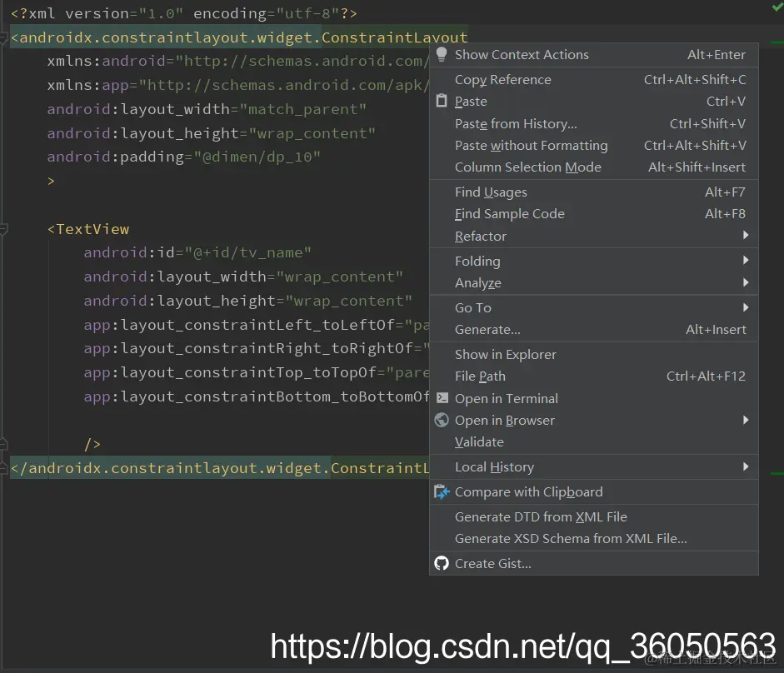
Task: Expand the Open in Browser submenu arrow
Action: pos(746,420)
